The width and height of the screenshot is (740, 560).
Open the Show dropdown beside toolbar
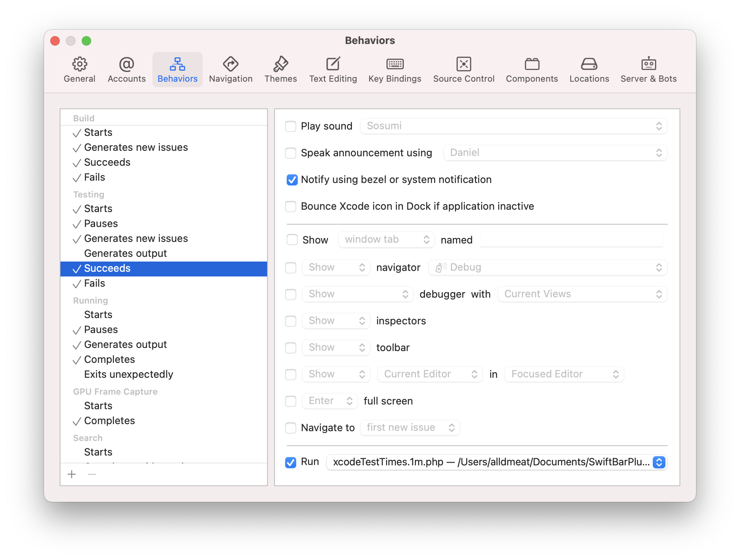[336, 348]
